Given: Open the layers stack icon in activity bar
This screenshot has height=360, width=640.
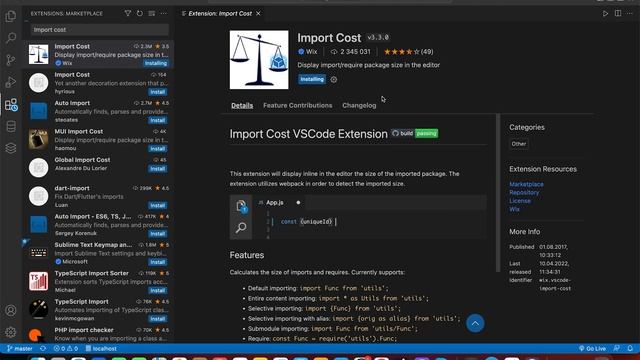Looking at the screenshot, I should click(x=11, y=148).
